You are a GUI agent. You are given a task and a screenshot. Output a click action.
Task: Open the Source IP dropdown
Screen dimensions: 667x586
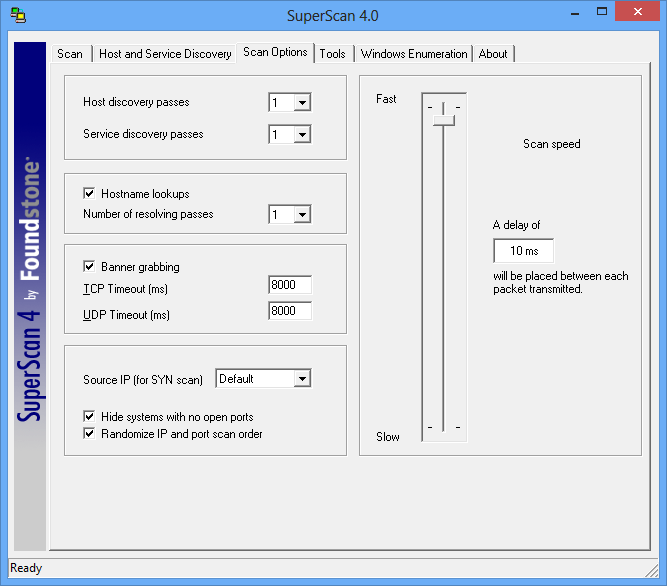click(x=302, y=378)
